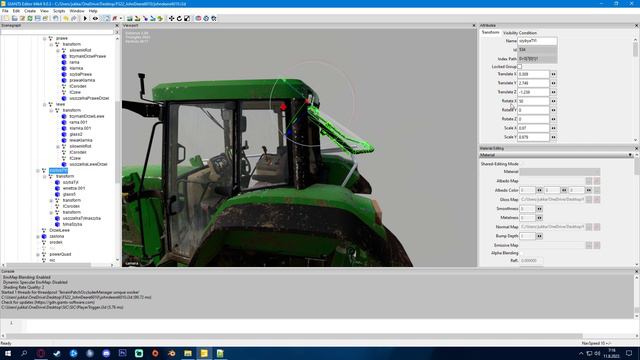The width and height of the screenshot is (640, 360).
Task: Click the stepper button next to Scale Y
Action: coord(553,137)
